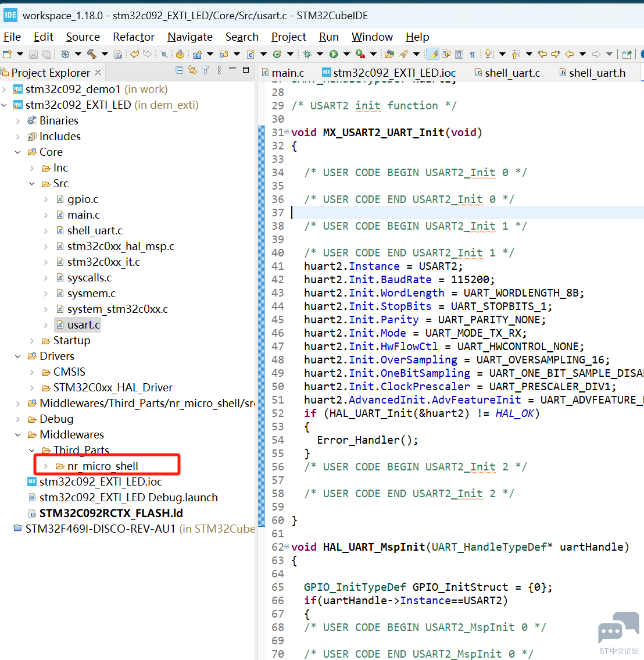Click the yellow undo arrow icon
Screen dimensions: 644x660
(134, 54)
